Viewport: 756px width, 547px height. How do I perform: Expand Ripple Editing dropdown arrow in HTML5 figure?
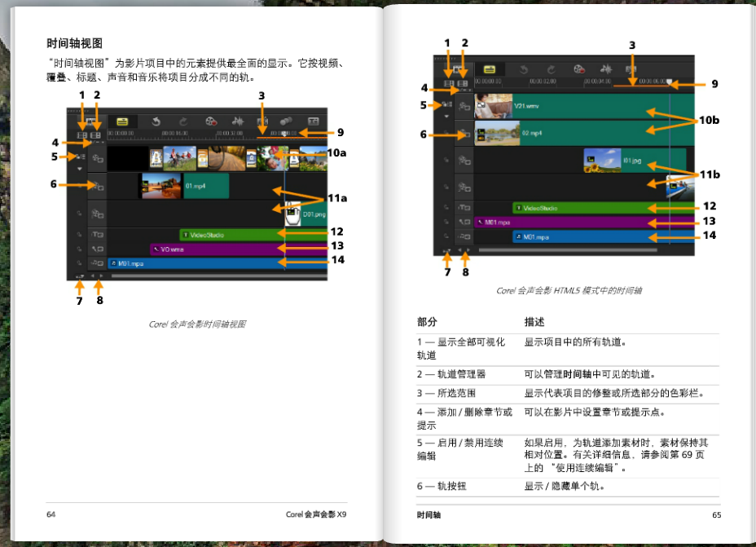[x=446, y=117]
